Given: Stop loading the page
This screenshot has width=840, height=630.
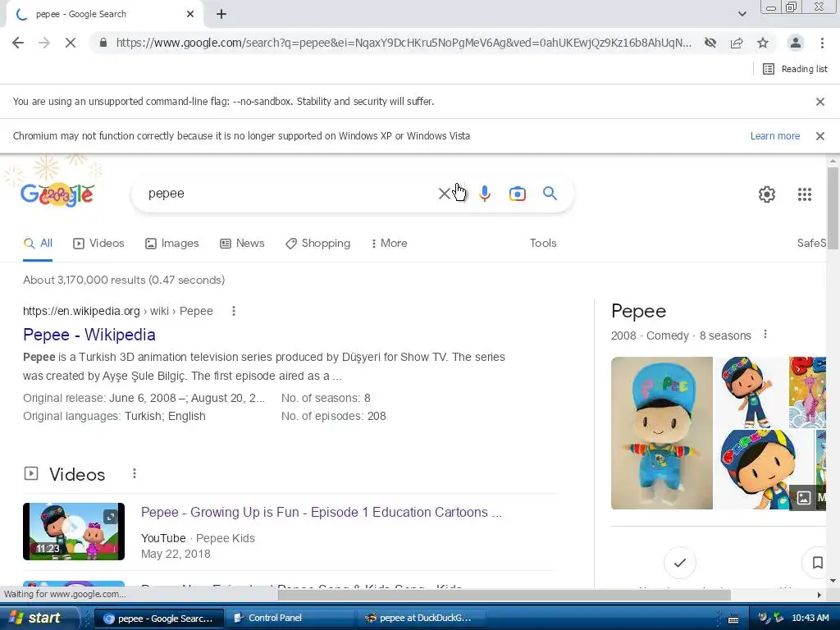Looking at the screenshot, I should click(71, 43).
